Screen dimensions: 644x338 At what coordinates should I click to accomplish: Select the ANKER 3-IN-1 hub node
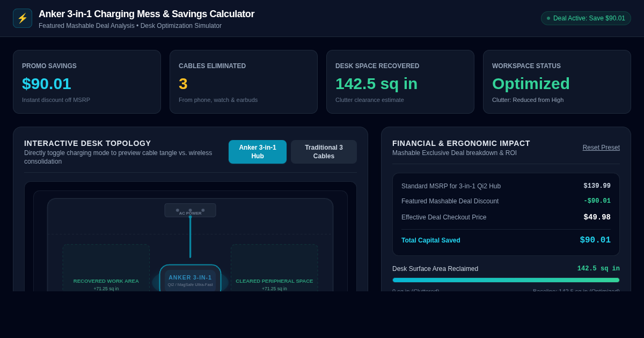click(190, 279)
